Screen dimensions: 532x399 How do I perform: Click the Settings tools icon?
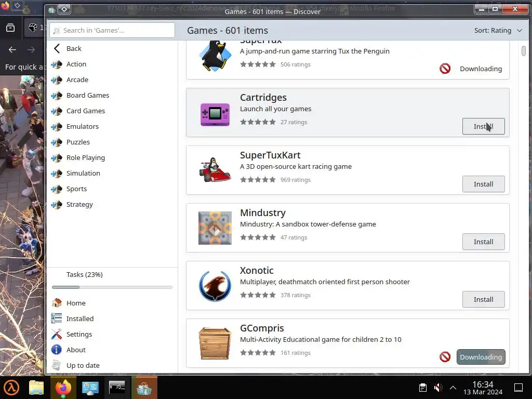pyautogui.click(x=56, y=334)
